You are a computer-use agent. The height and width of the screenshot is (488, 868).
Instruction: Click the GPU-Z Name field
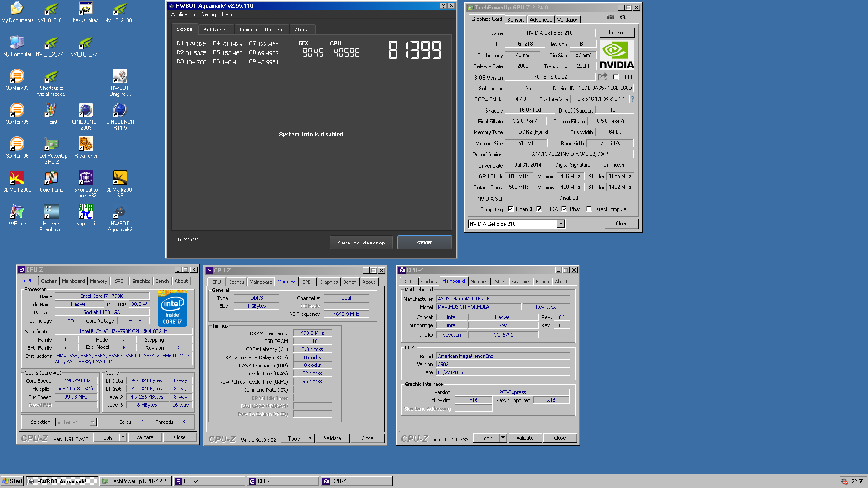(550, 33)
